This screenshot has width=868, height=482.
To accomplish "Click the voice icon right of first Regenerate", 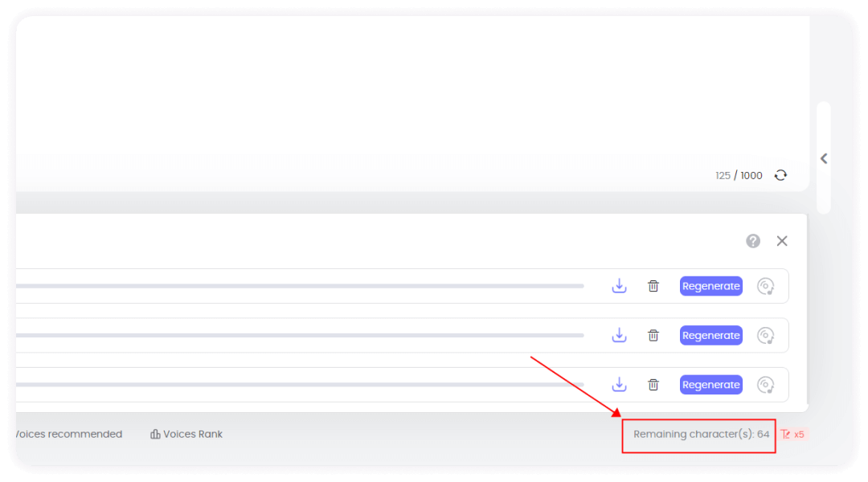I will (x=766, y=286).
